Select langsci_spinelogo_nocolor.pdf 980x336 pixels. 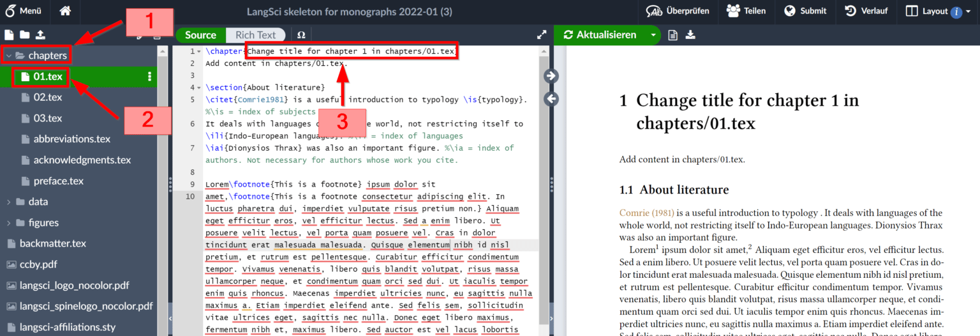point(86,306)
